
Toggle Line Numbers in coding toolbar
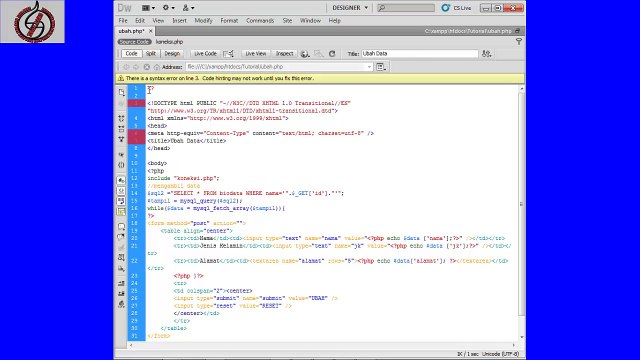pyautogui.click(x=121, y=180)
